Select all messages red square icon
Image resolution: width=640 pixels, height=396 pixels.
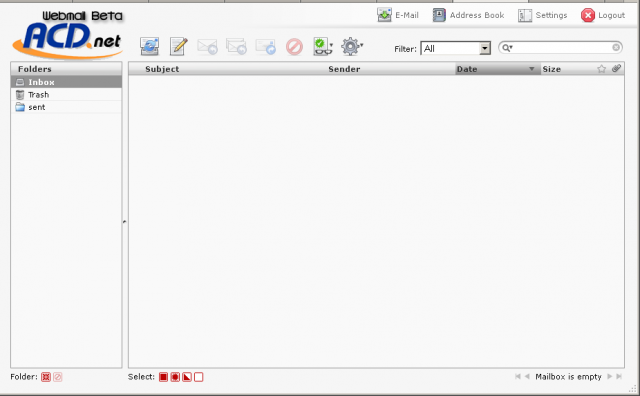(x=163, y=377)
